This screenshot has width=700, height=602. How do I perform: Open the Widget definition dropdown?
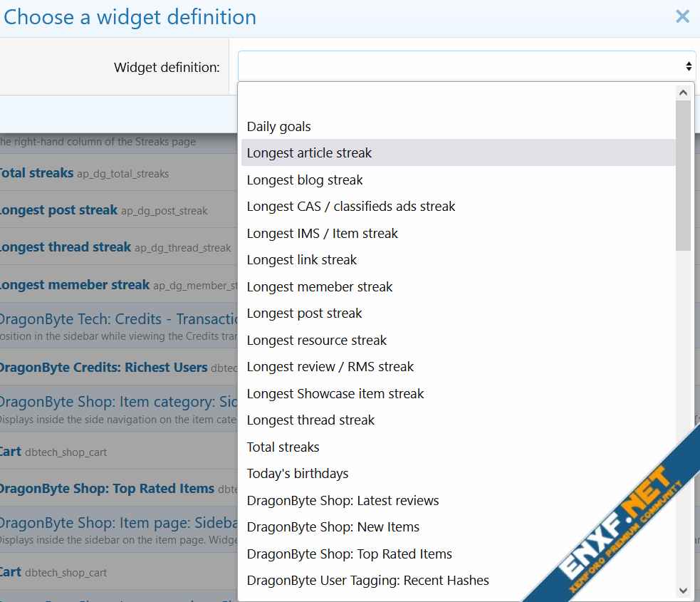click(x=466, y=66)
